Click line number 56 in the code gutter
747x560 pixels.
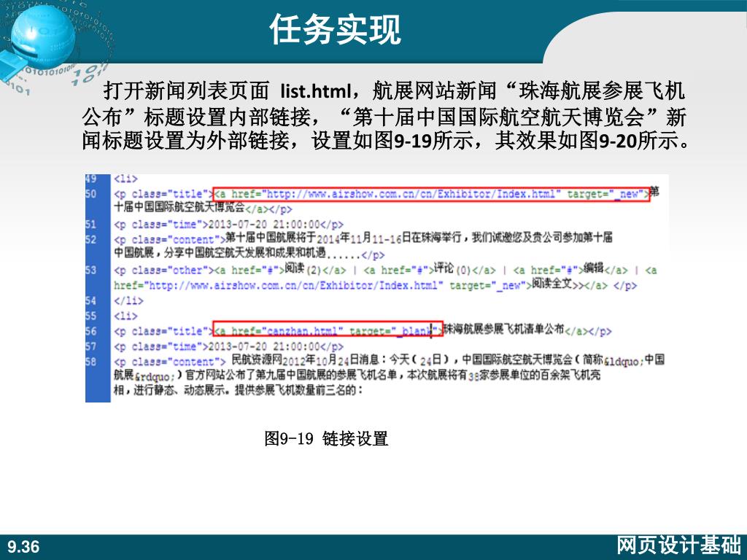point(91,331)
